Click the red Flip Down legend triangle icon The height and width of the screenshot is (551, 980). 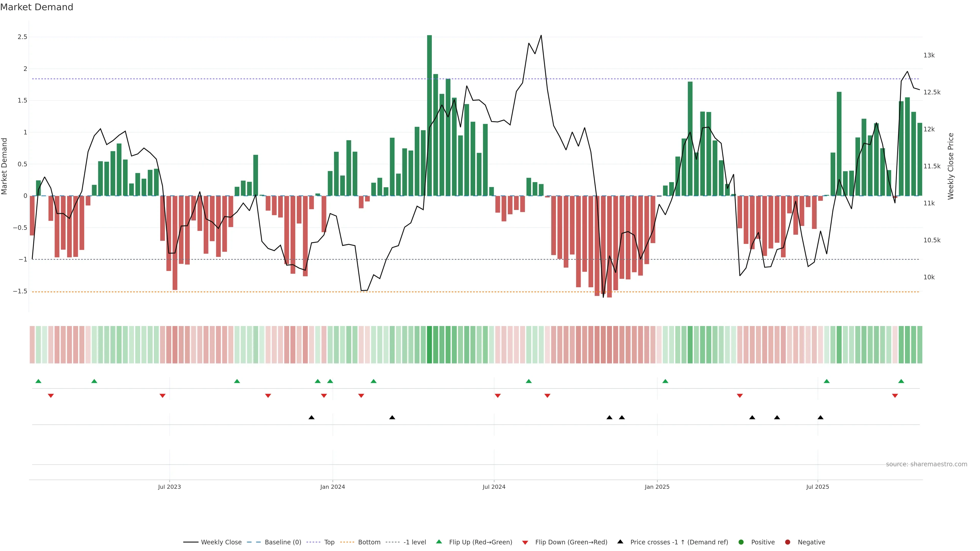525,543
